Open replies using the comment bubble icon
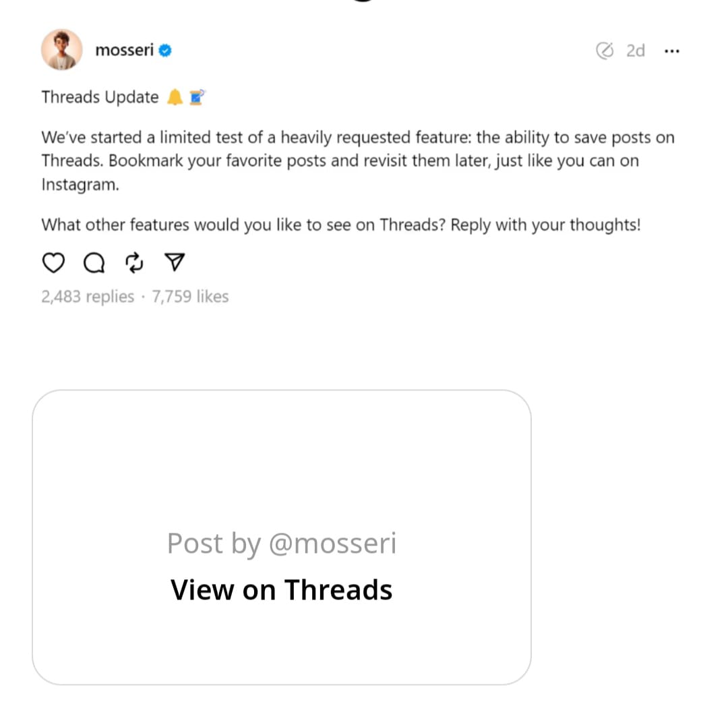Image resolution: width=728 pixels, height=702 pixels. pos(94,263)
